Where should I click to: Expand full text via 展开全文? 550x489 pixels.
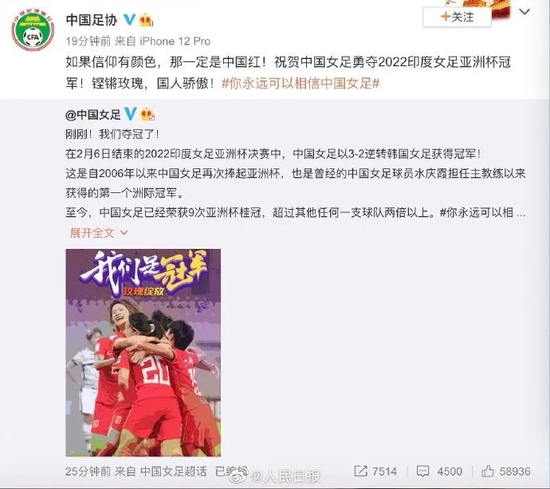(x=92, y=233)
